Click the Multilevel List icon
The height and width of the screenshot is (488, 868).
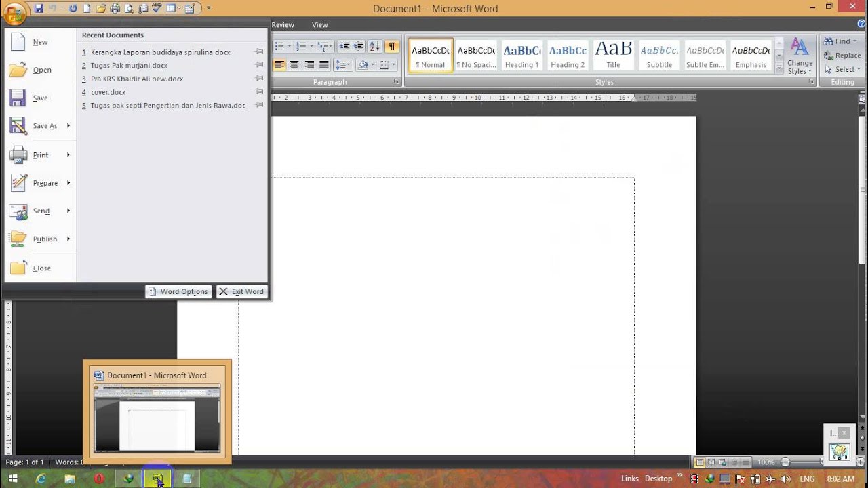[x=323, y=46]
